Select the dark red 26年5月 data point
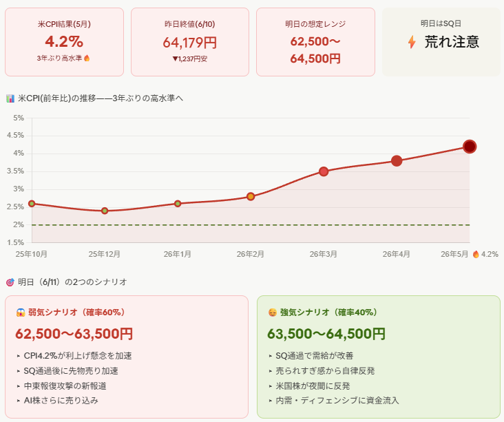504x422 pixels. 470,147
